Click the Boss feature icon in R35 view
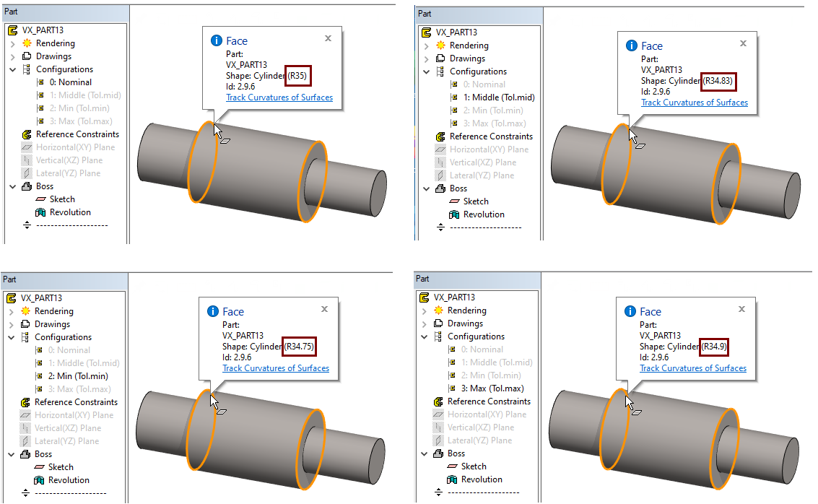Viewport: 818px width, 504px height. coord(27,186)
